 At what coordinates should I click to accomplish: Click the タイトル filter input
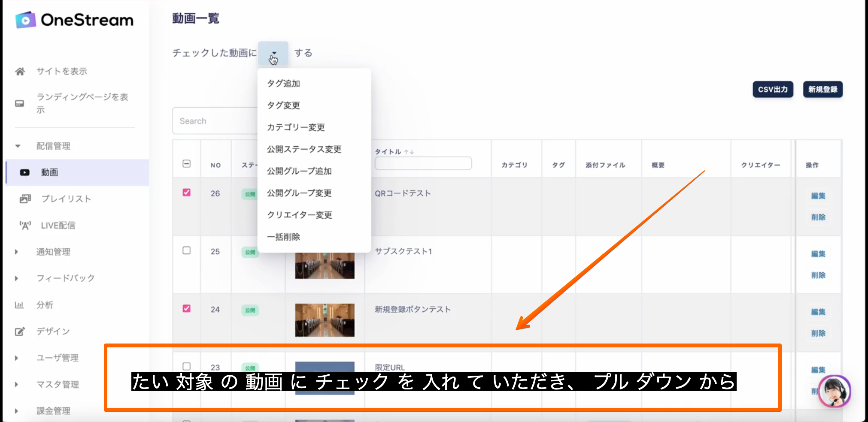pyautogui.click(x=423, y=163)
